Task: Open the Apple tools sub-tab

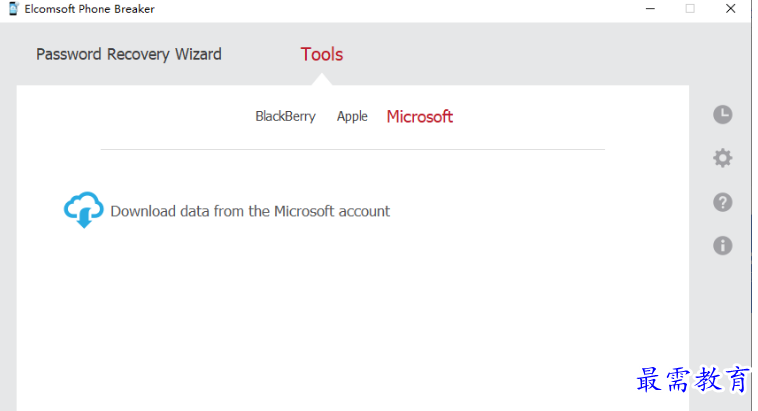Action: tap(352, 117)
